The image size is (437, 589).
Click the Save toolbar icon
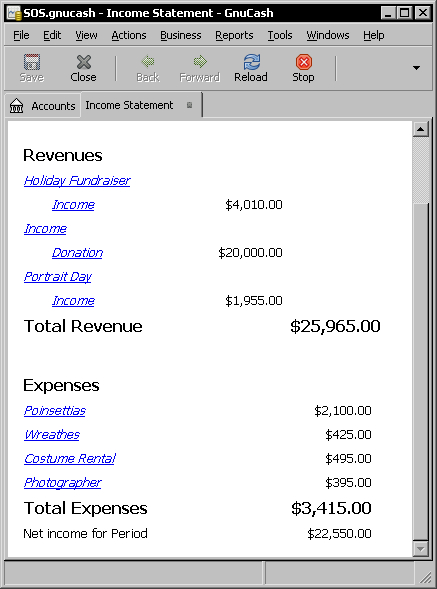32,62
